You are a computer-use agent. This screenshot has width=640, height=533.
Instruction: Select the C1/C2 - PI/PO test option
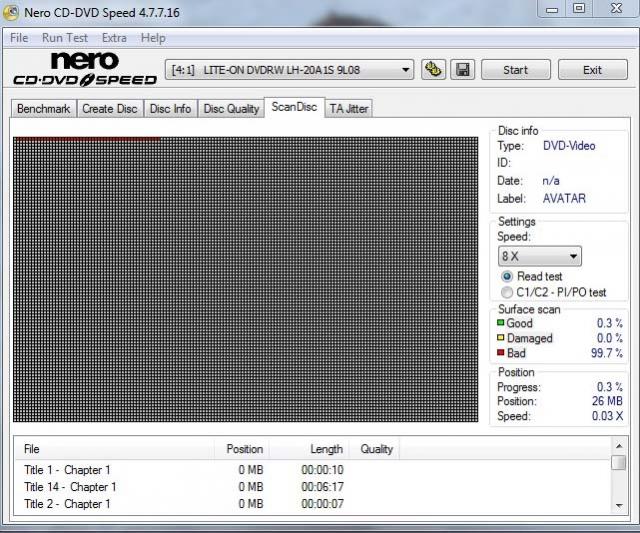(x=507, y=292)
